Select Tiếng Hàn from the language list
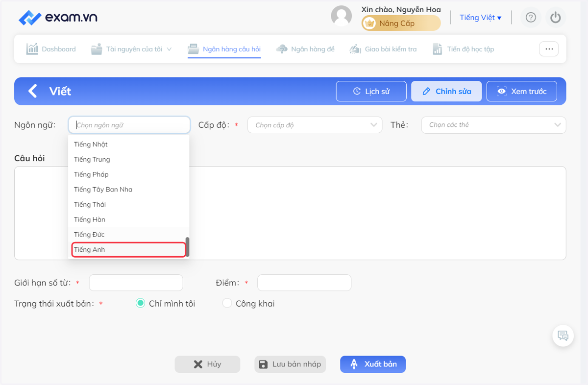The width and height of the screenshot is (588, 385). pyautogui.click(x=128, y=219)
